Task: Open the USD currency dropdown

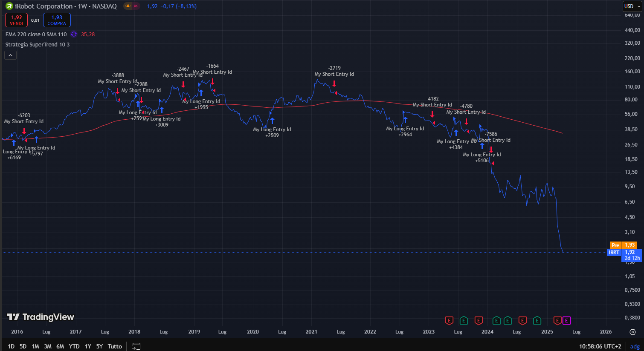Action: tap(632, 6)
